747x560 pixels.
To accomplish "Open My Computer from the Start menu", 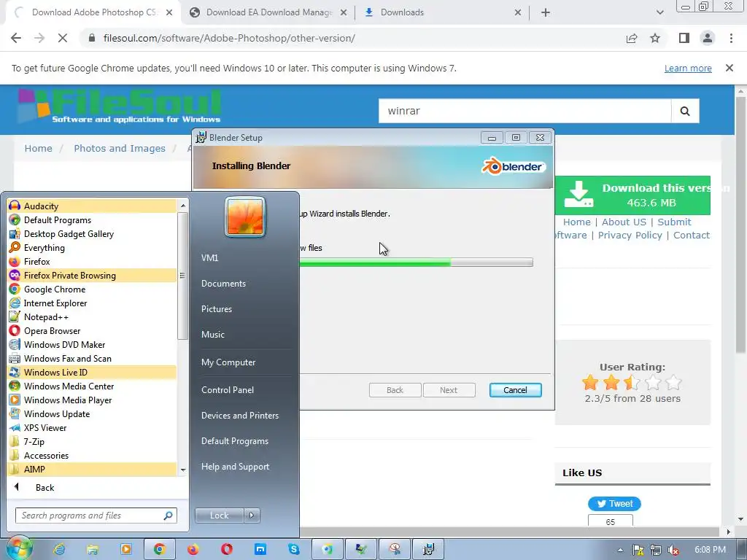I will pyautogui.click(x=228, y=362).
